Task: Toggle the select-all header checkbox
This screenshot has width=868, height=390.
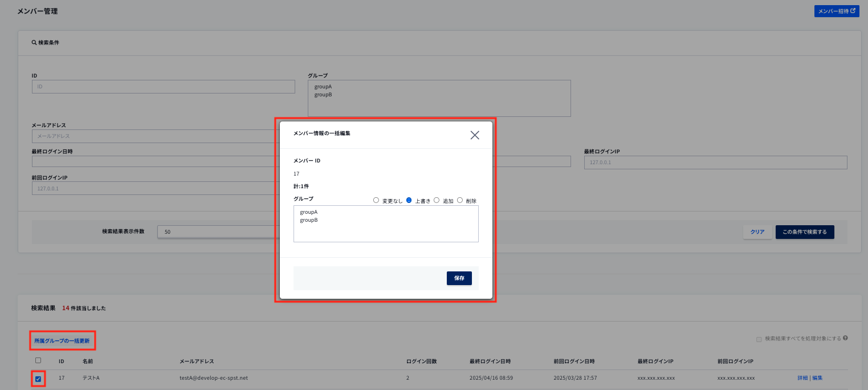Action: 38,360
